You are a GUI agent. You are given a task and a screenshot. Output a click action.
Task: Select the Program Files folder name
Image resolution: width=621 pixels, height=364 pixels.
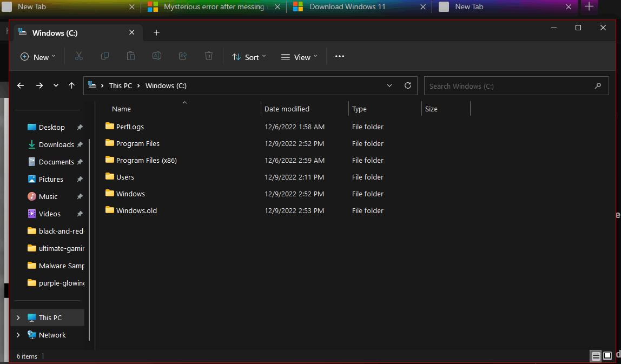point(138,143)
